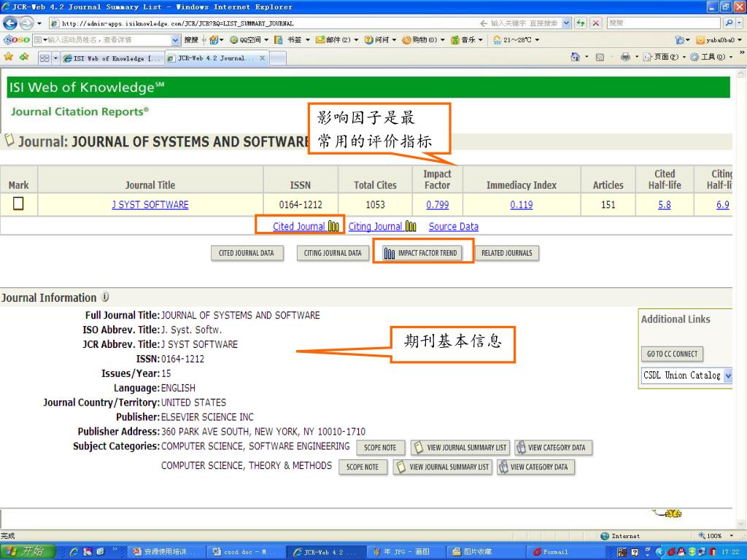Click the Journal Information info icon

coord(105,297)
